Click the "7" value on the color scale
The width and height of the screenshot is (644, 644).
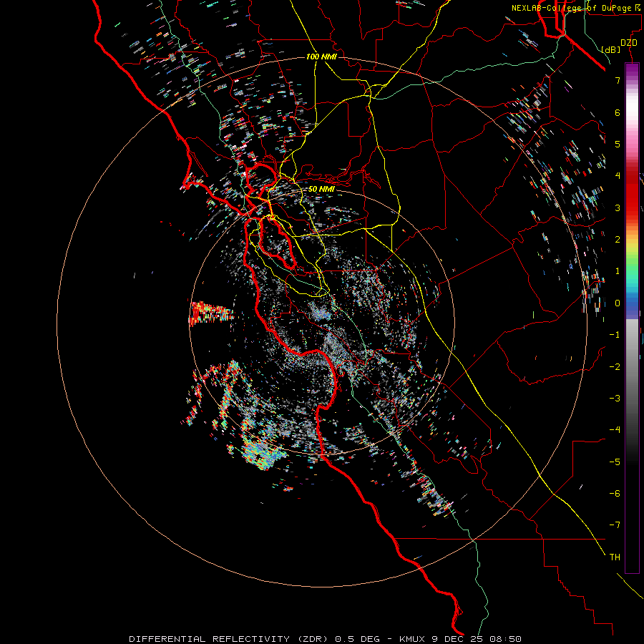coord(618,80)
